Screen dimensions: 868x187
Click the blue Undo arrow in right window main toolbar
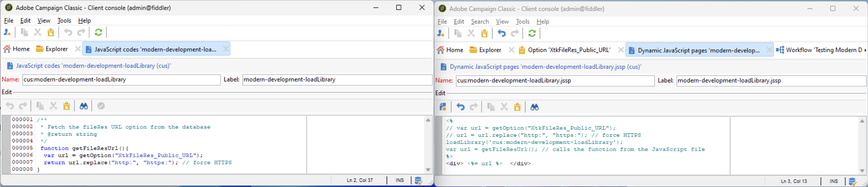502,33
